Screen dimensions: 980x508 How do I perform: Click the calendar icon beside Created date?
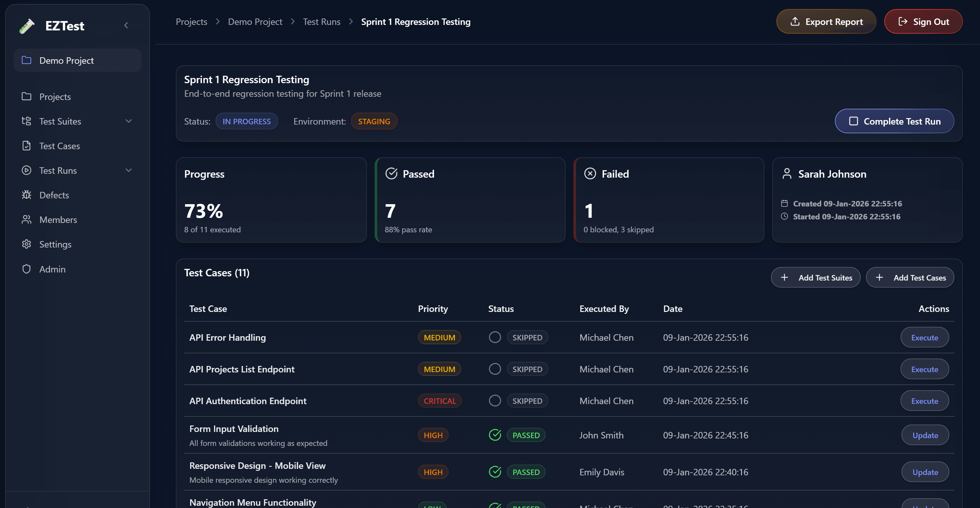click(785, 203)
